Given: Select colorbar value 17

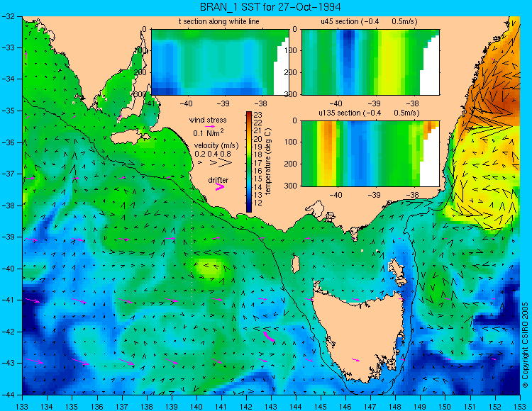Looking at the screenshot, I should click(258, 163).
